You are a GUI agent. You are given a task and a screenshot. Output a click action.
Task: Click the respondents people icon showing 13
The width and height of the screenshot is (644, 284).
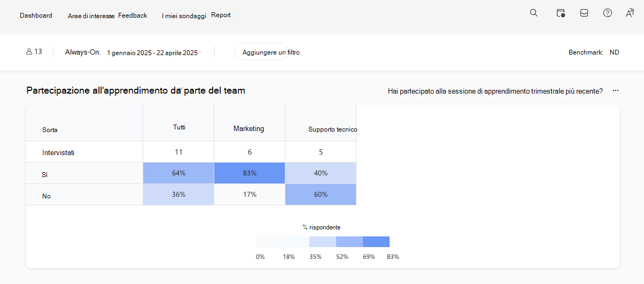(x=29, y=52)
